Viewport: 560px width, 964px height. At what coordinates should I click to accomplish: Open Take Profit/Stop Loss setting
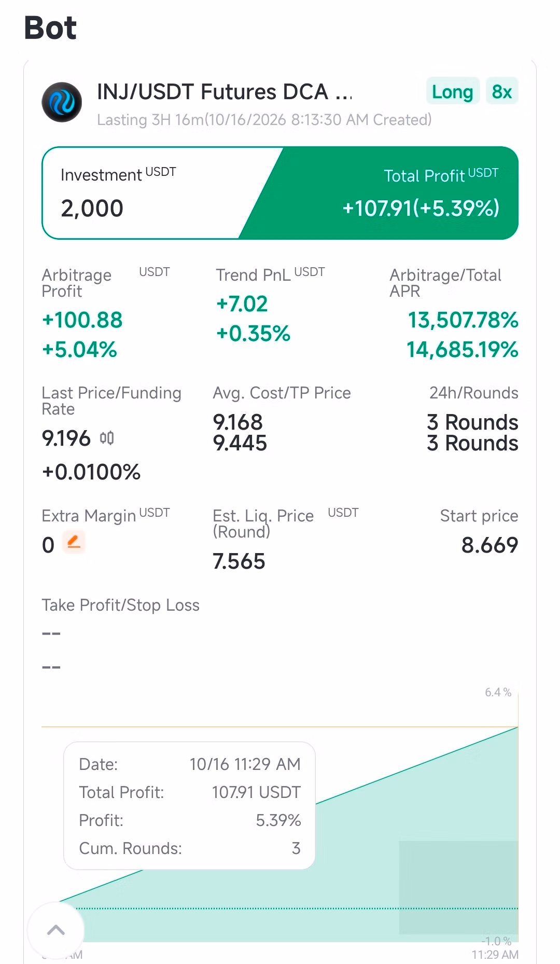120,605
